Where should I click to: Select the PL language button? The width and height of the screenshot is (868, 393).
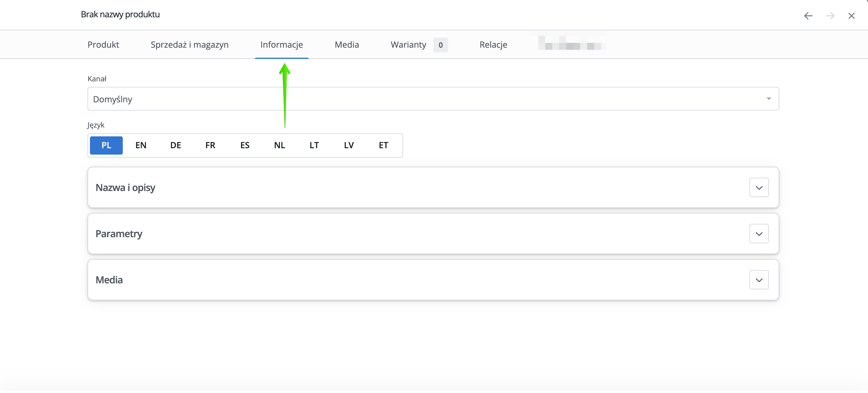[x=106, y=145]
